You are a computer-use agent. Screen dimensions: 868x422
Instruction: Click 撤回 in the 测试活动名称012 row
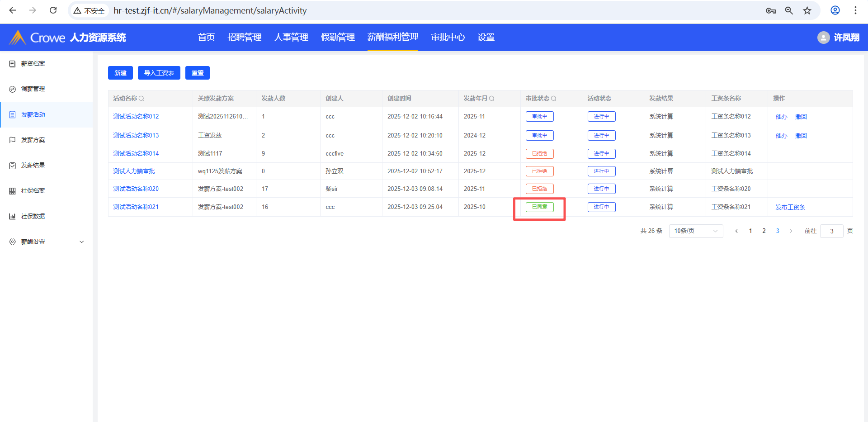[x=801, y=117]
